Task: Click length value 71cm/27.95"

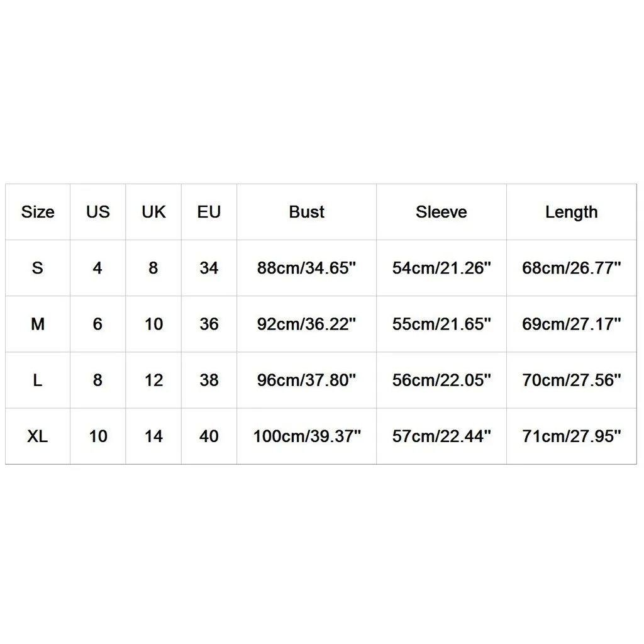Action: (x=571, y=436)
